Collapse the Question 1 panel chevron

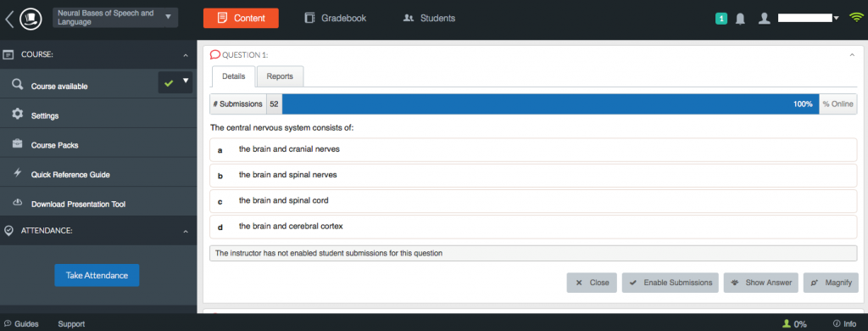852,54
